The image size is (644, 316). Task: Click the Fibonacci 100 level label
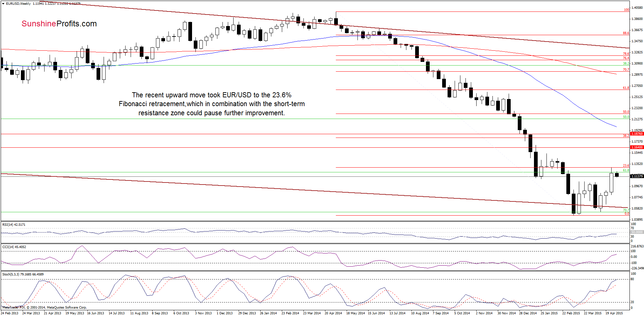pos(626,10)
